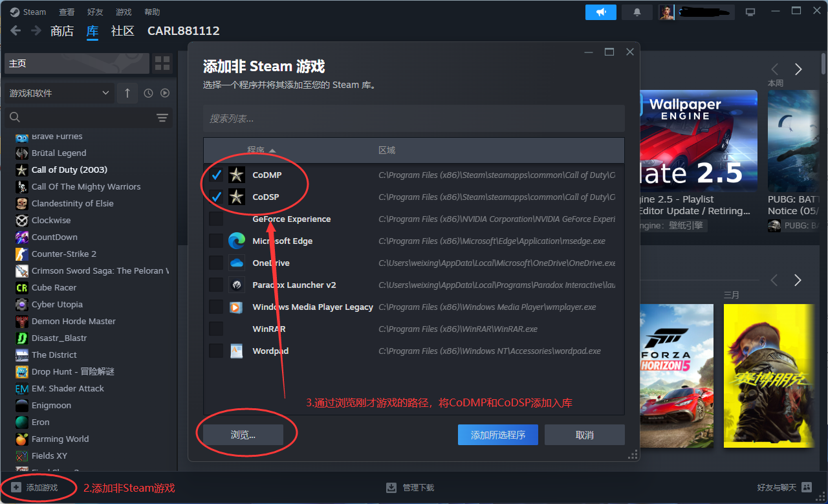Click Add Selected Programs (添加所选程序) button

[x=498, y=435]
